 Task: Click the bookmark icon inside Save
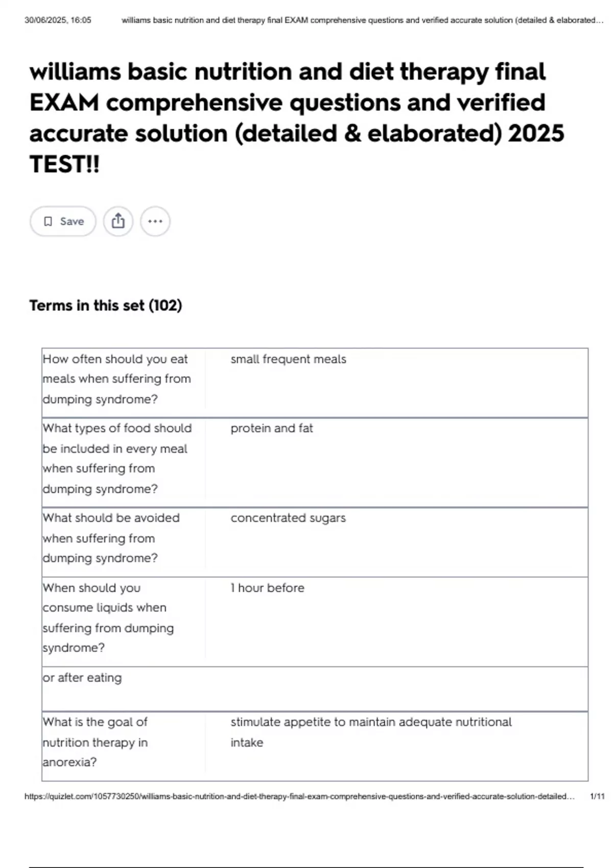[x=48, y=221]
